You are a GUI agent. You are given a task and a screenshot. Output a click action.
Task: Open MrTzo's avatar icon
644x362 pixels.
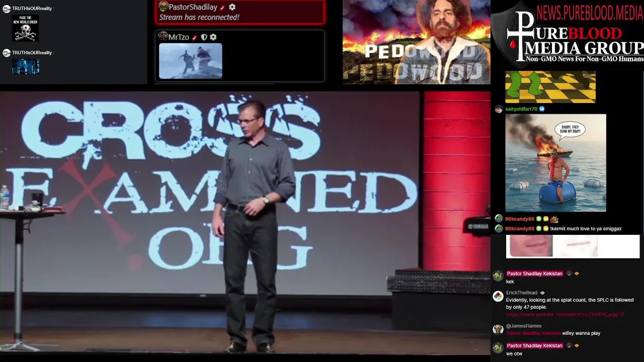tap(163, 37)
